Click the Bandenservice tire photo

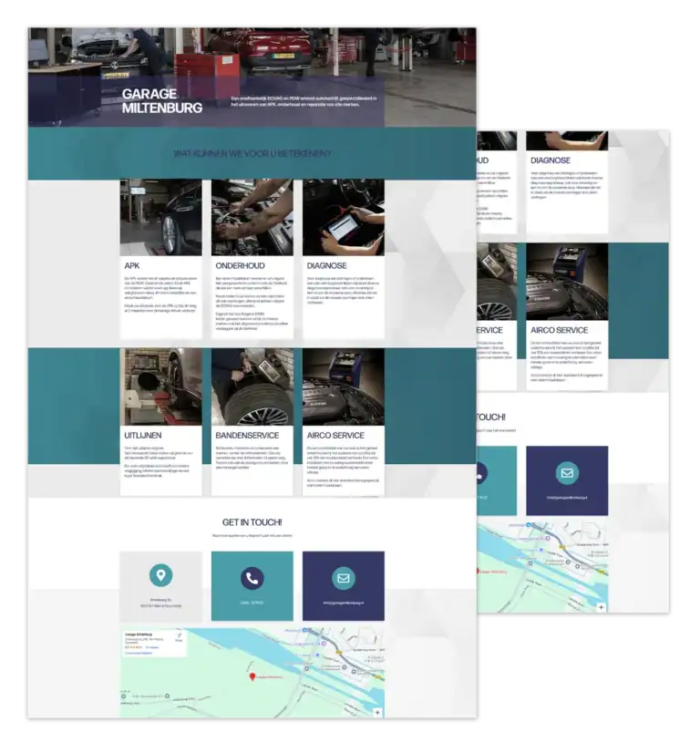coord(252,387)
